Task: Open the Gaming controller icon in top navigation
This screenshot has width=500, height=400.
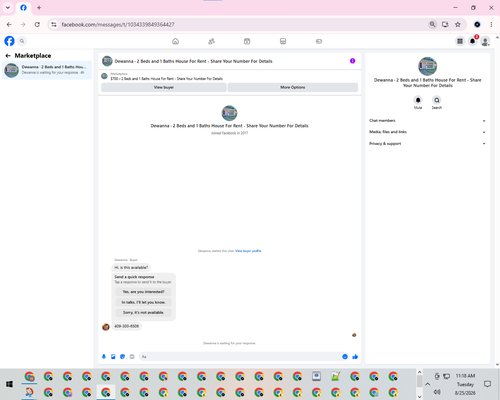Action: (x=319, y=41)
